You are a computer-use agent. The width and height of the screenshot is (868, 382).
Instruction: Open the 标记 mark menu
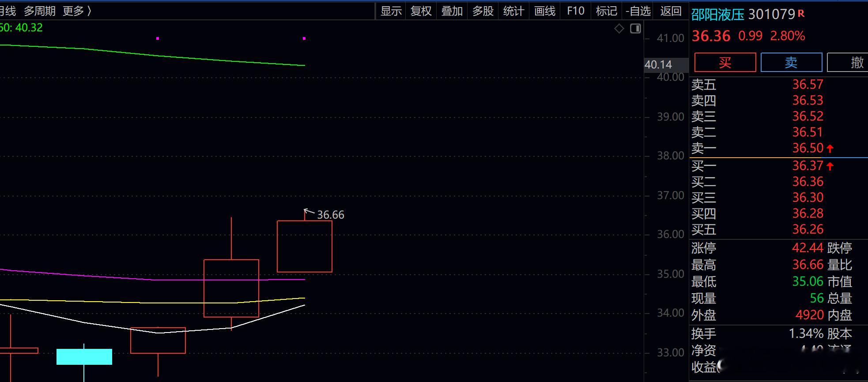point(606,11)
